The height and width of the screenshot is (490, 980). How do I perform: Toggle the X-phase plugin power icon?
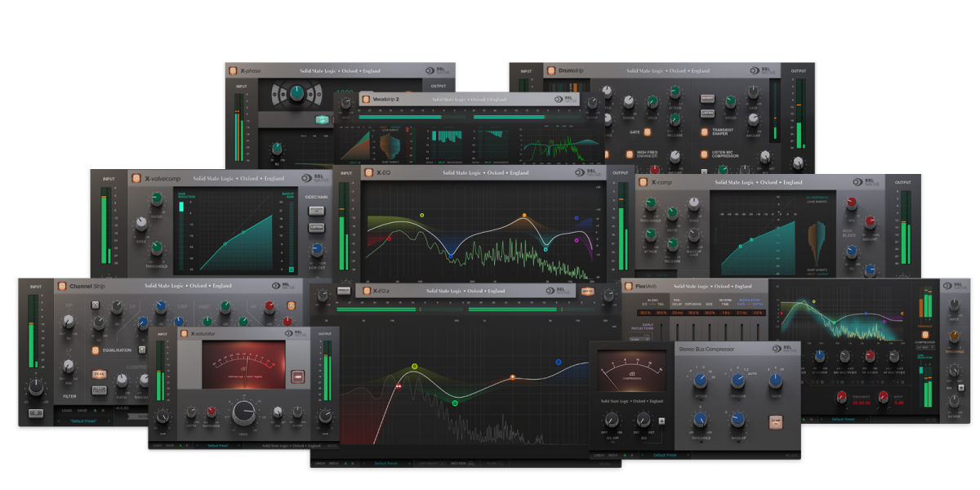[233, 71]
